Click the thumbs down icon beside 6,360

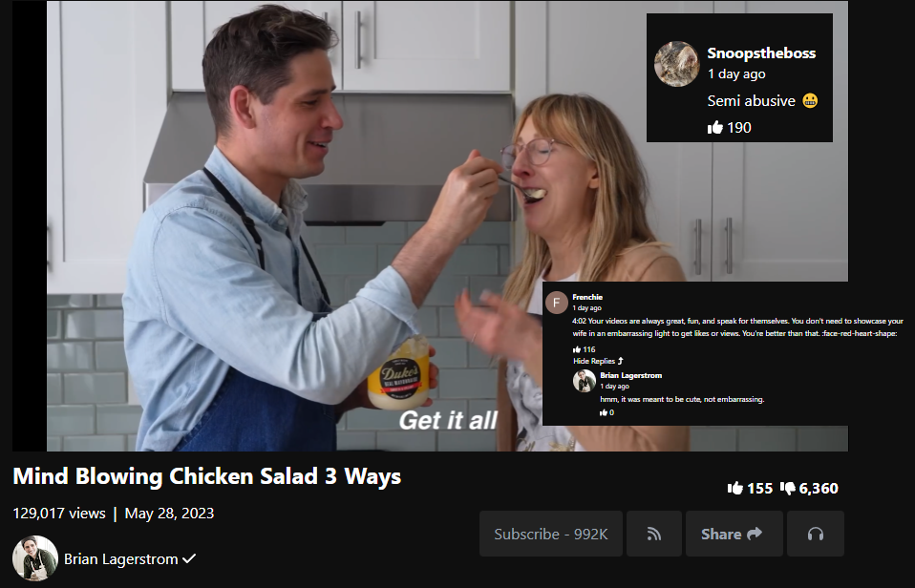788,489
